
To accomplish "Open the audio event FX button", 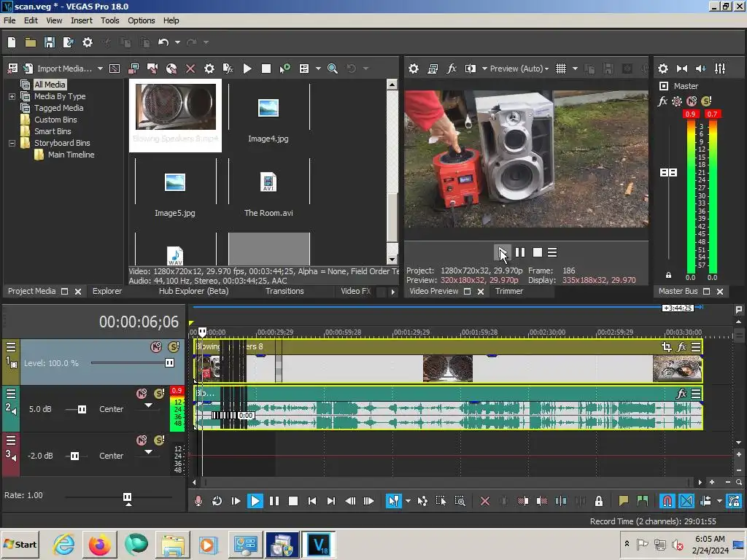I will point(681,394).
